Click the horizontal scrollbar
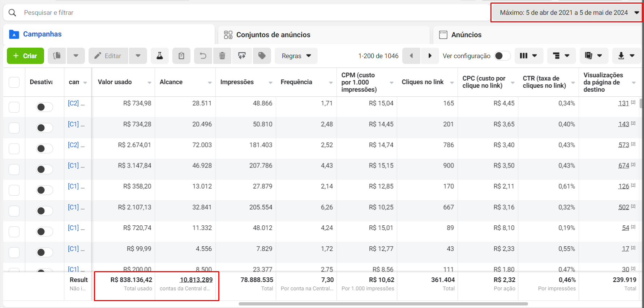Viewport: 644px width, 308px height. (383, 304)
